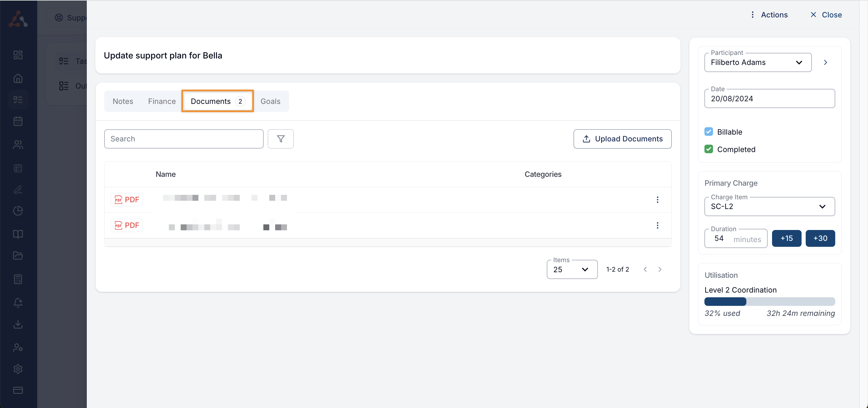The width and height of the screenshot is (868, 408).
Task: Click the notification bell sidebar icon
Action: pyautogui.click(x=18, y=302)
